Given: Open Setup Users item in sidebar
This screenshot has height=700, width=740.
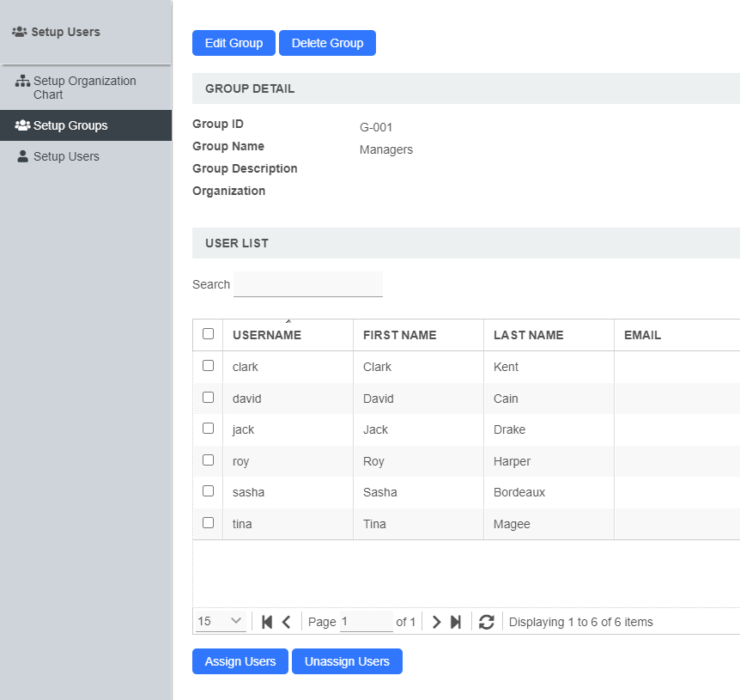Looking at the screenshot, I should click(x=66, y=156).
